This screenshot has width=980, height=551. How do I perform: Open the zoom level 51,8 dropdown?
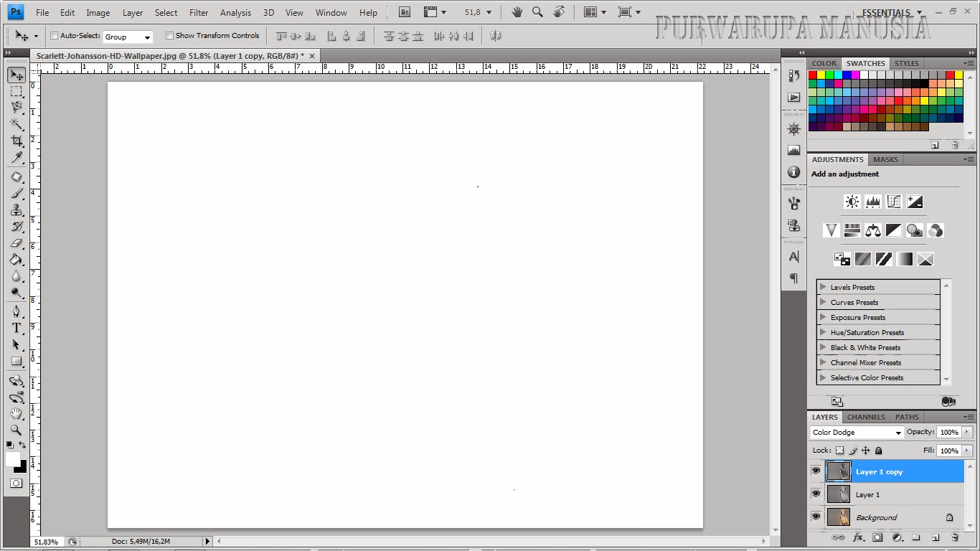pos(489,12)
